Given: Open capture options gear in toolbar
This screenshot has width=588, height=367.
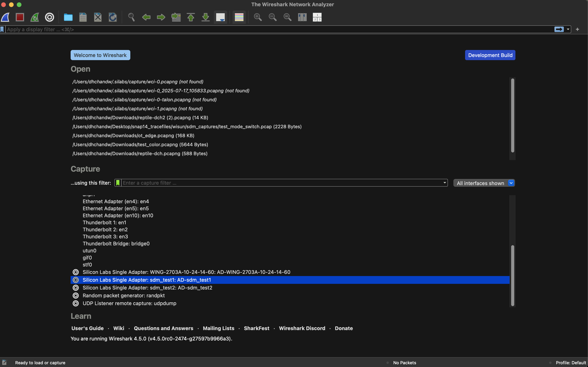Looking at the screenshot, I should click(50, 17).
